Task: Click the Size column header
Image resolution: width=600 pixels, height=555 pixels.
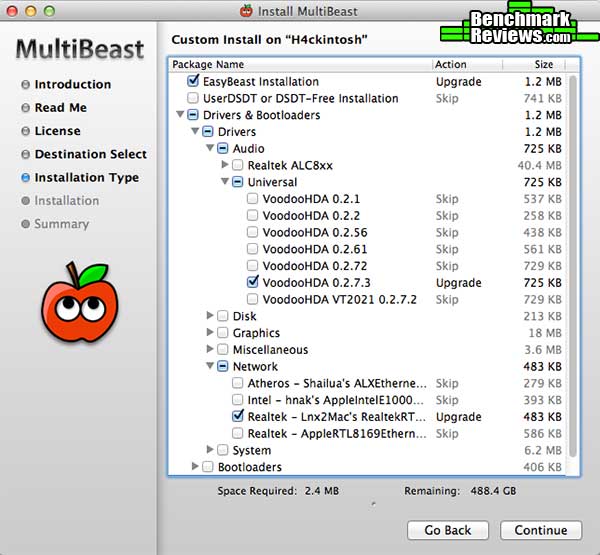Action: click(534, 64)
